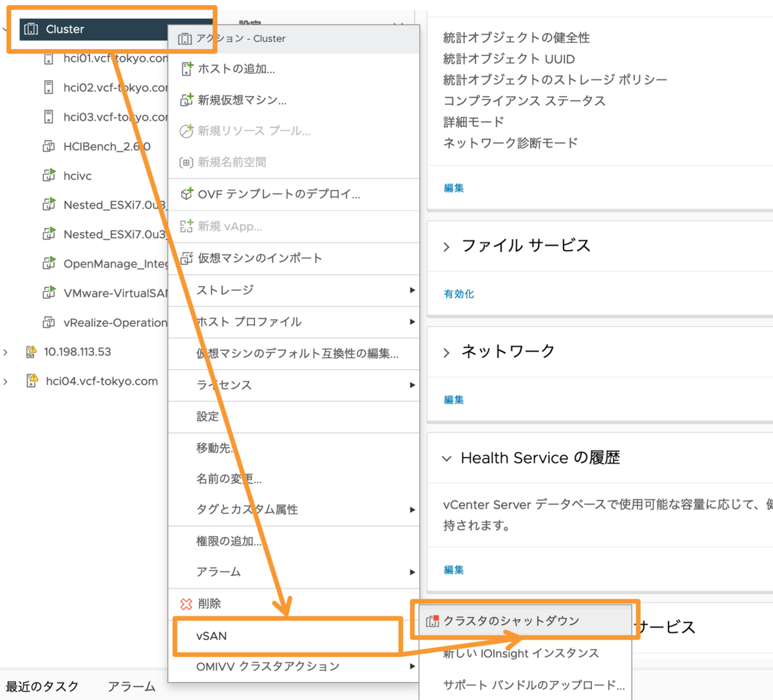This screenshot has width=773, height=700.
Task: Click the 統計オブジェクト UUID text
Action: coord(509,59)
